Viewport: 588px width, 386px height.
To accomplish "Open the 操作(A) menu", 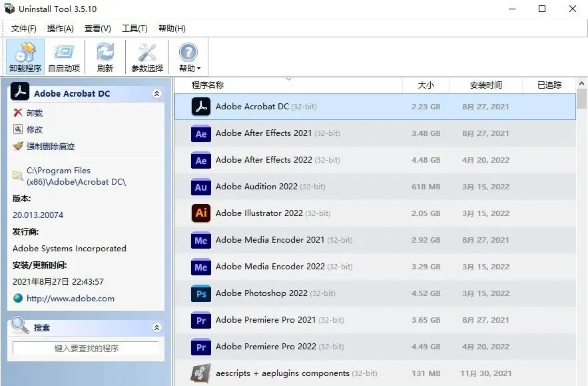I will (61, 29).
